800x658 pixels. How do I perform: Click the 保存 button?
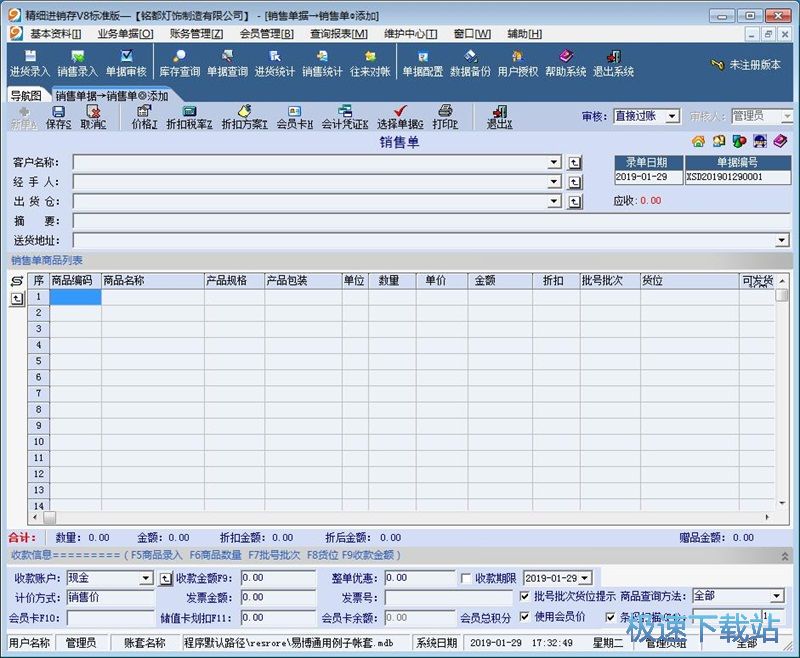58,116
